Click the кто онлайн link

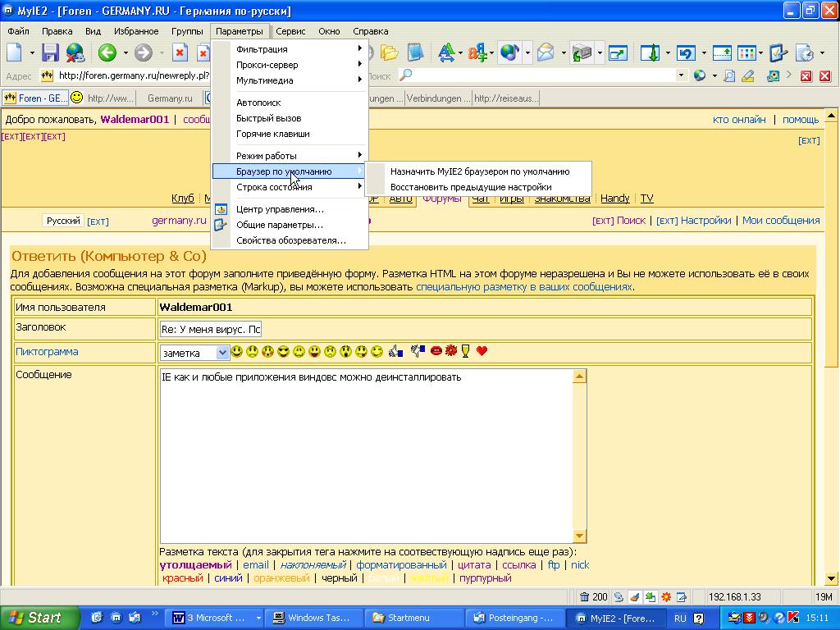(739, 120)
